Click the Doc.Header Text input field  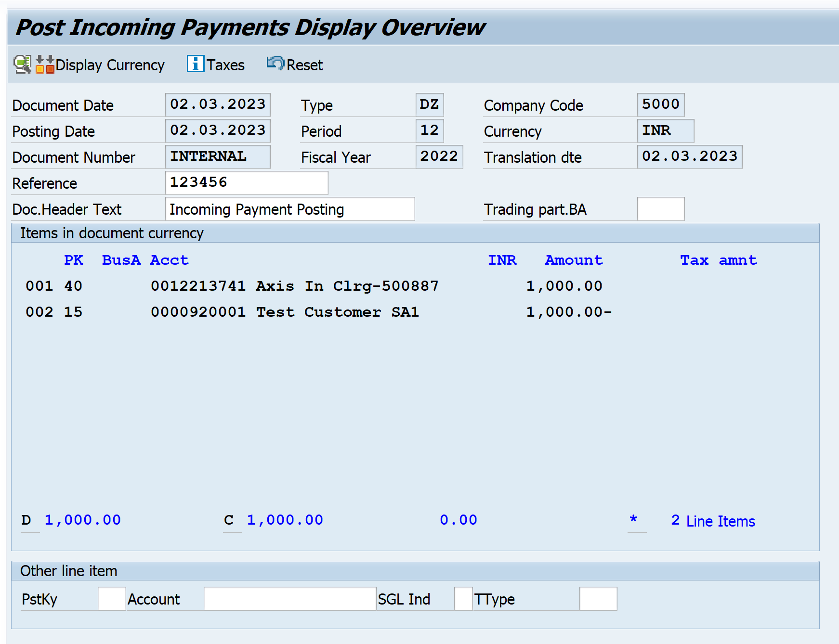(290, 209)
